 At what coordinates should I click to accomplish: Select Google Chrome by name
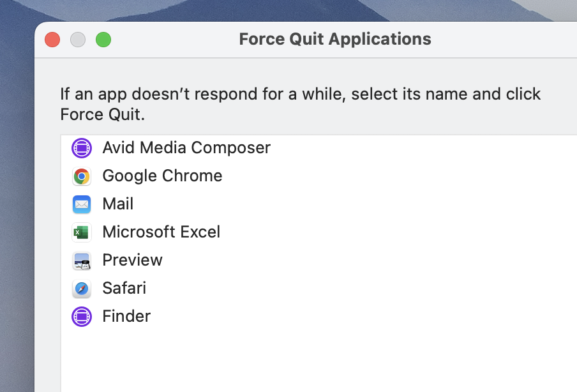click(x=162, y=176)
